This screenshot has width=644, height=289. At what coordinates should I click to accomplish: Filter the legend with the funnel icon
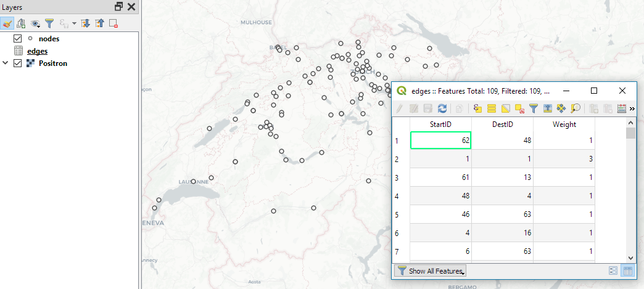tap(49, 23)
